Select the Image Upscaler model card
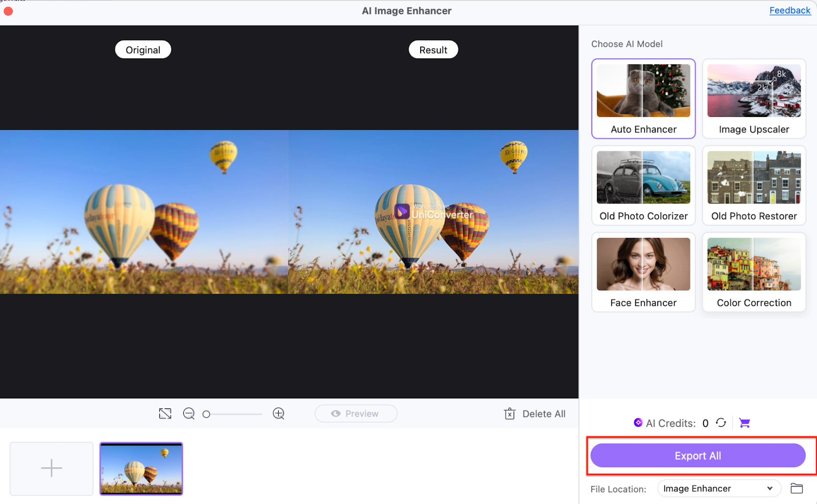This screenshot has width=817, height=504. point(754,99)
